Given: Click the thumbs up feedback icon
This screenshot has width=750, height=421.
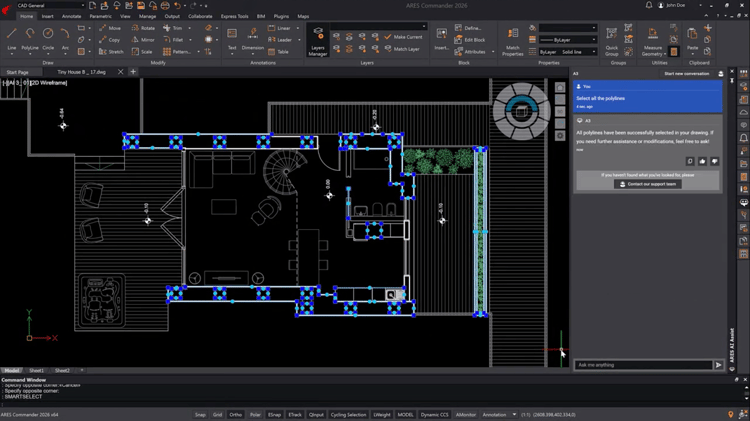Looking at the screenshot, I should coord(702,161).
